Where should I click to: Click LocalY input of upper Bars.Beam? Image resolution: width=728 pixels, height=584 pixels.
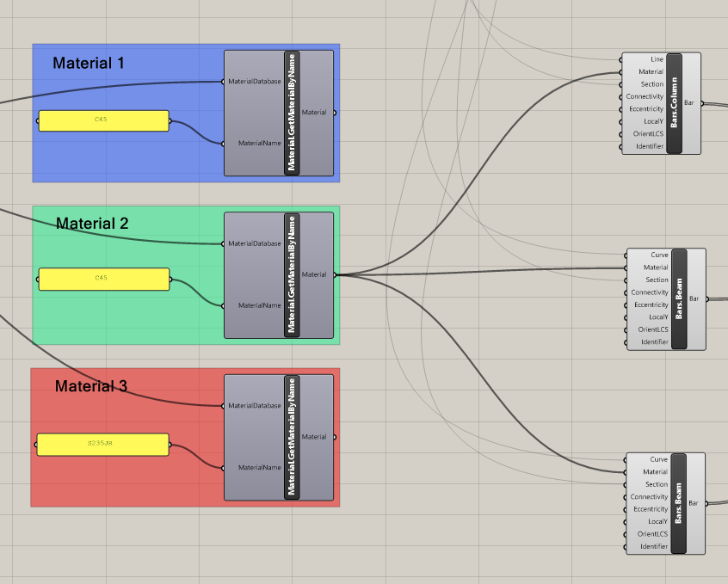(x=658, y=317)
